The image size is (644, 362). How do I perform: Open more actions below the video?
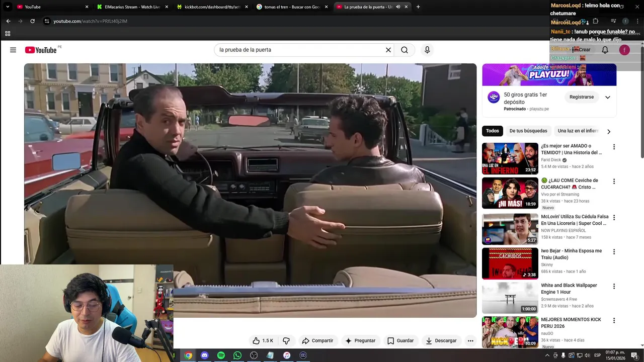[470, 340]
